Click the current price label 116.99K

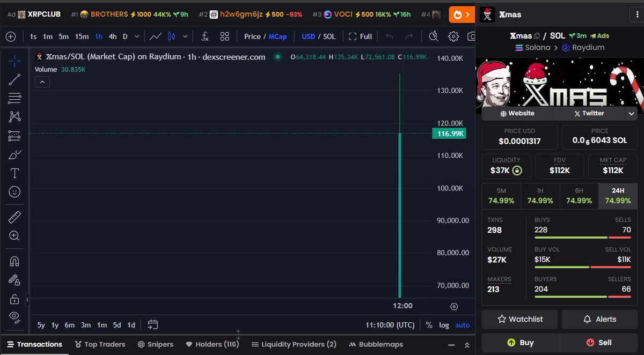click(449, 134)
